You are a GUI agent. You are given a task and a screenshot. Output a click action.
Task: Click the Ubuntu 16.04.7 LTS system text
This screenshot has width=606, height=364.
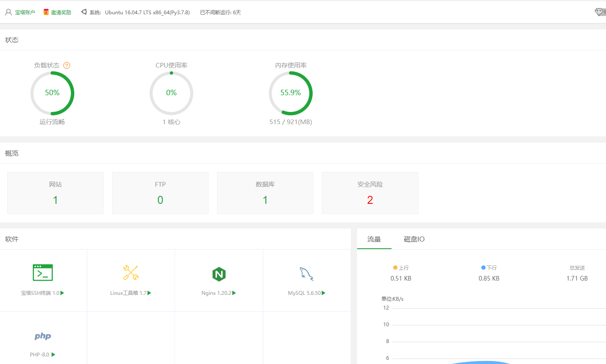point(147,13)
